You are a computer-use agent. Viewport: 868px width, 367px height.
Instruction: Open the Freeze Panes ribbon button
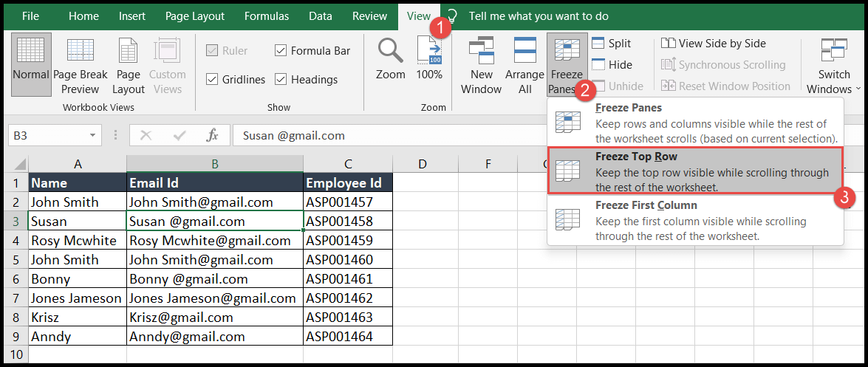(566, 64)
